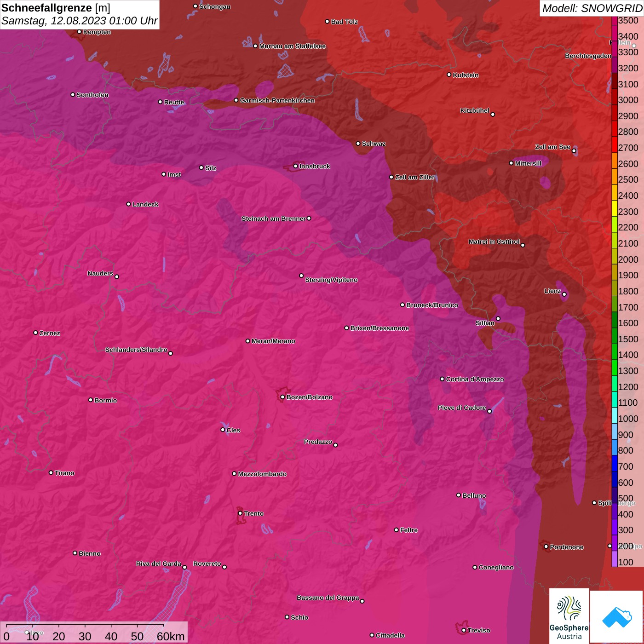Click the "Kitzbühel" city label
This screenshot has width=644, height=644.
[x=475, y=110]
